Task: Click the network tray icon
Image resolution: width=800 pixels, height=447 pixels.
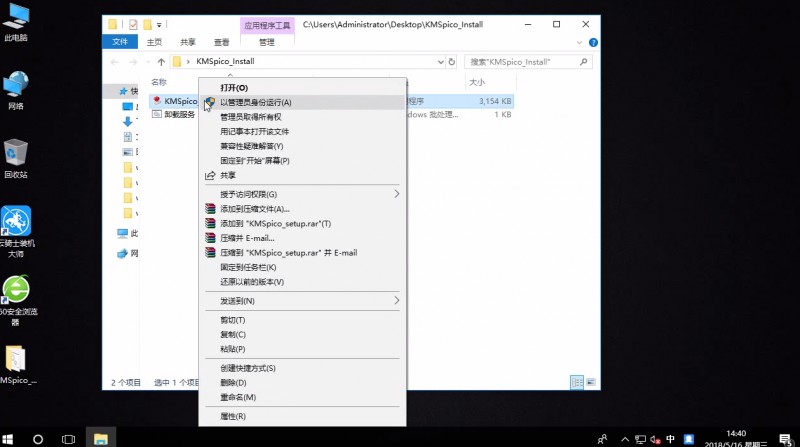Action: coord(640,439)
